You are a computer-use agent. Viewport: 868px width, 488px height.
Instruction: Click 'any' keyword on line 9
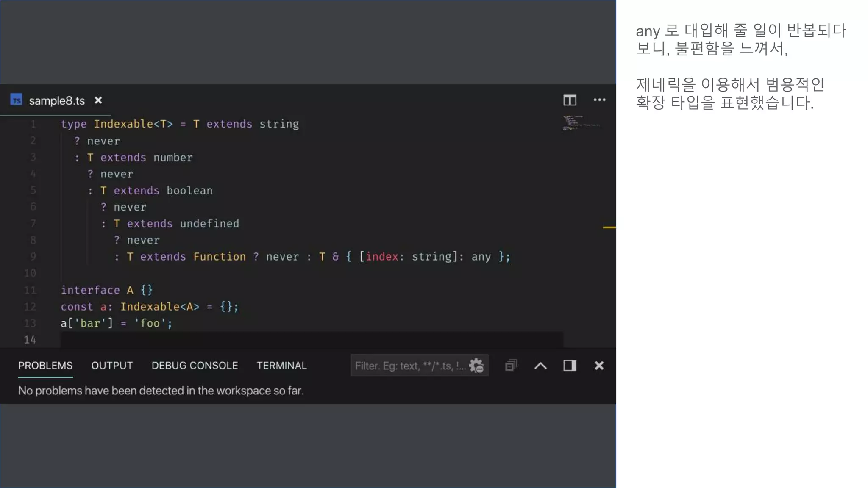[x=481, y=257]
